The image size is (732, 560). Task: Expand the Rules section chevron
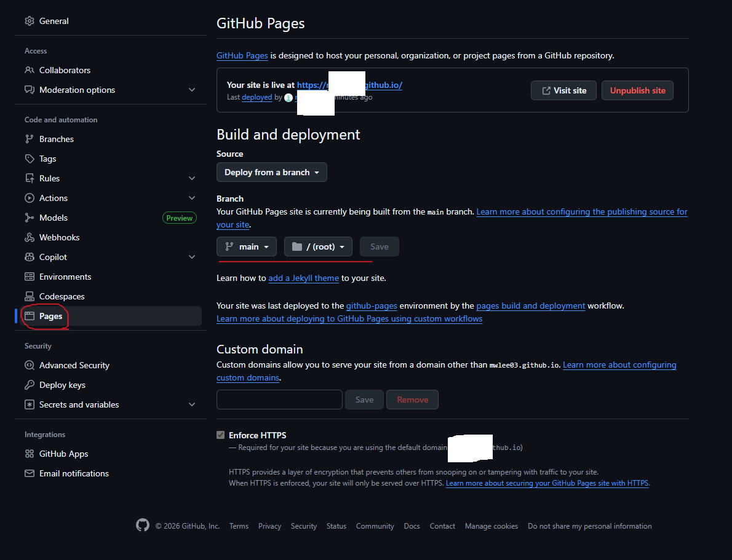pos(192,178)
